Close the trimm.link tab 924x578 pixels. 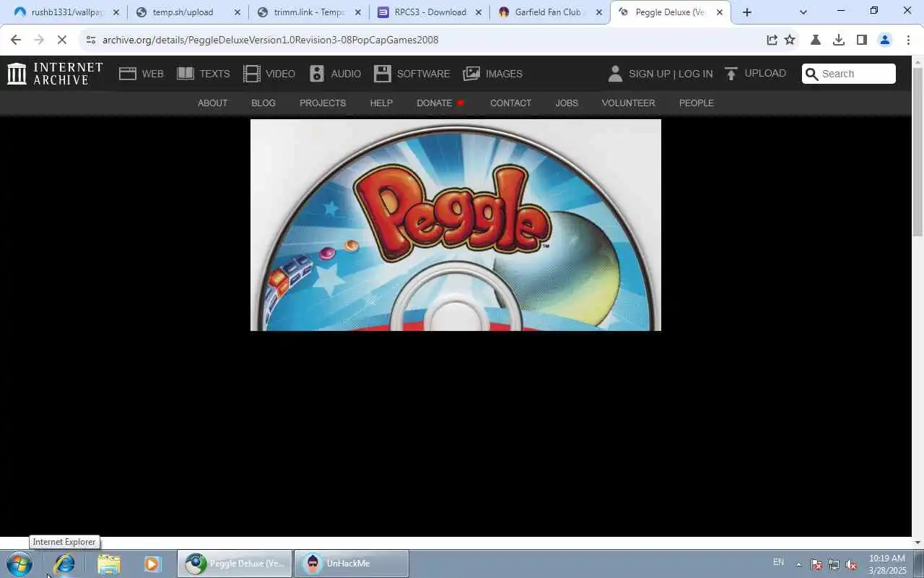pos(358,12)
